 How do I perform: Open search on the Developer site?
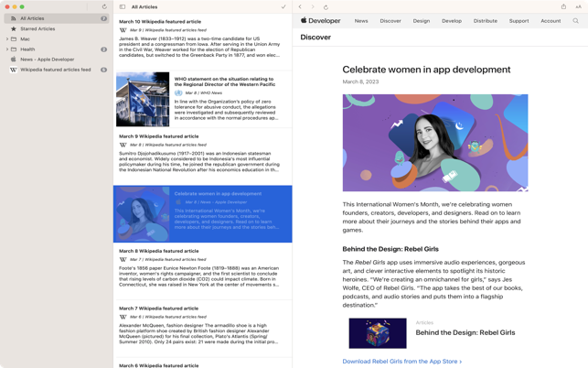pyautogui.click(x=575, y=21)
